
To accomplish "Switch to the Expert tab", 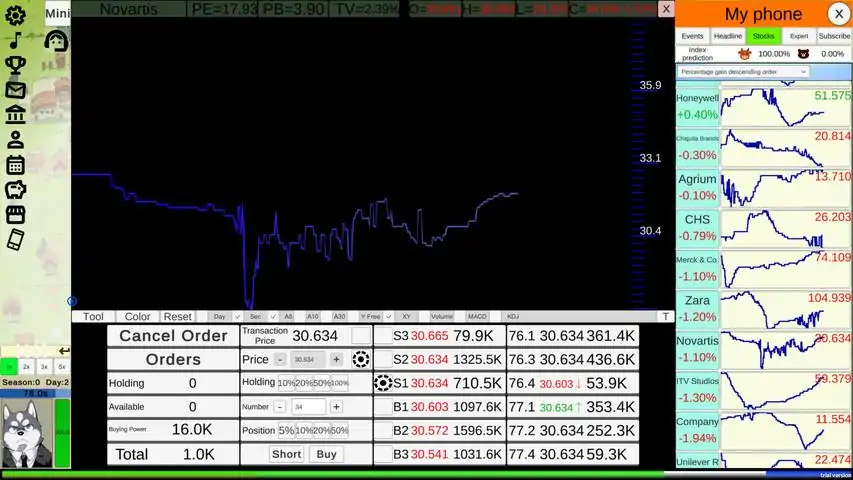I will [798, 36].
